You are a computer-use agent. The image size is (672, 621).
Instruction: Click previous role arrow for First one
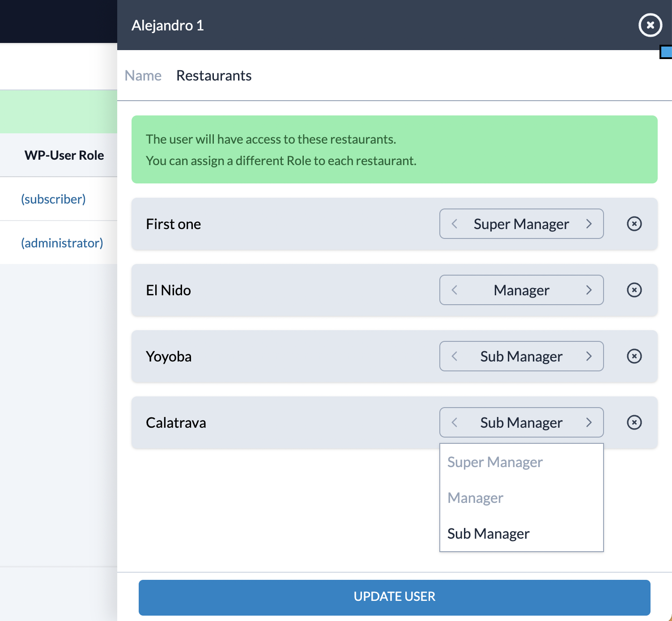point(455,224)
